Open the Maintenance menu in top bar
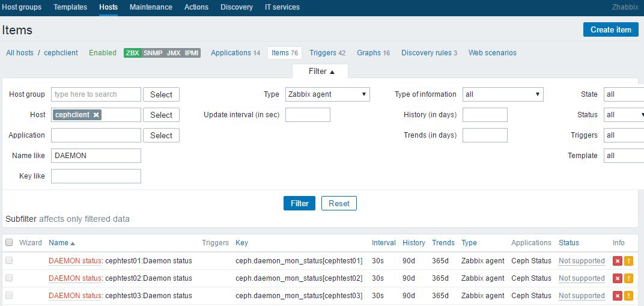Viewport: 644px width, 306px height. point(151,7)
